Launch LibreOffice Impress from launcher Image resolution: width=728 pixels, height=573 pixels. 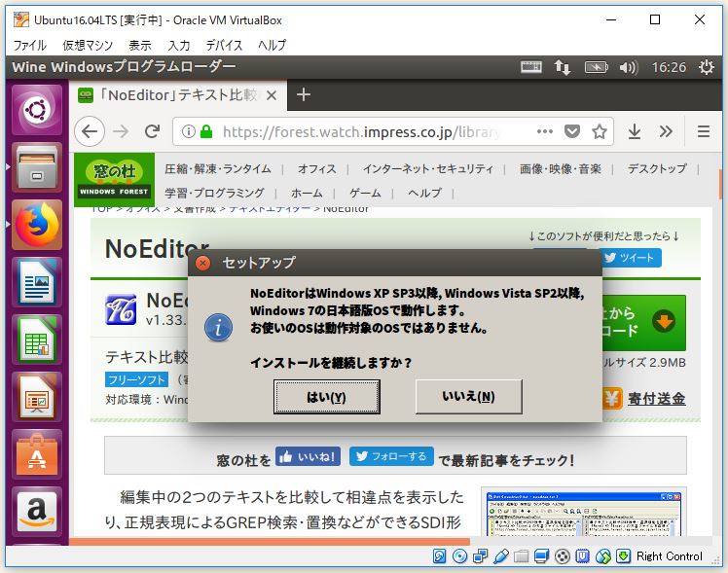point(37,397)
